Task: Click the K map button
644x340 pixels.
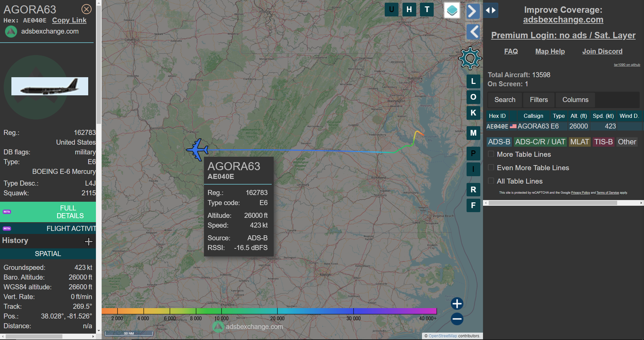Action: tap(473, 113)
